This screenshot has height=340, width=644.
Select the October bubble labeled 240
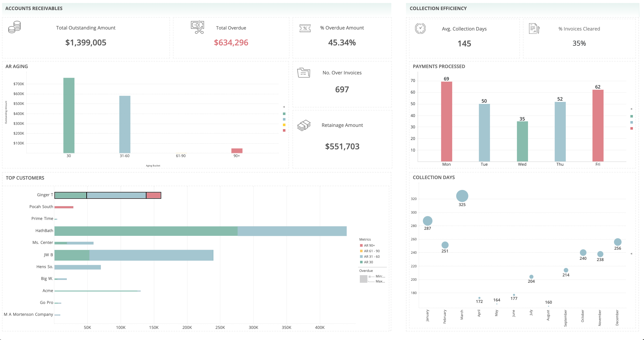(x=583, y=252)
